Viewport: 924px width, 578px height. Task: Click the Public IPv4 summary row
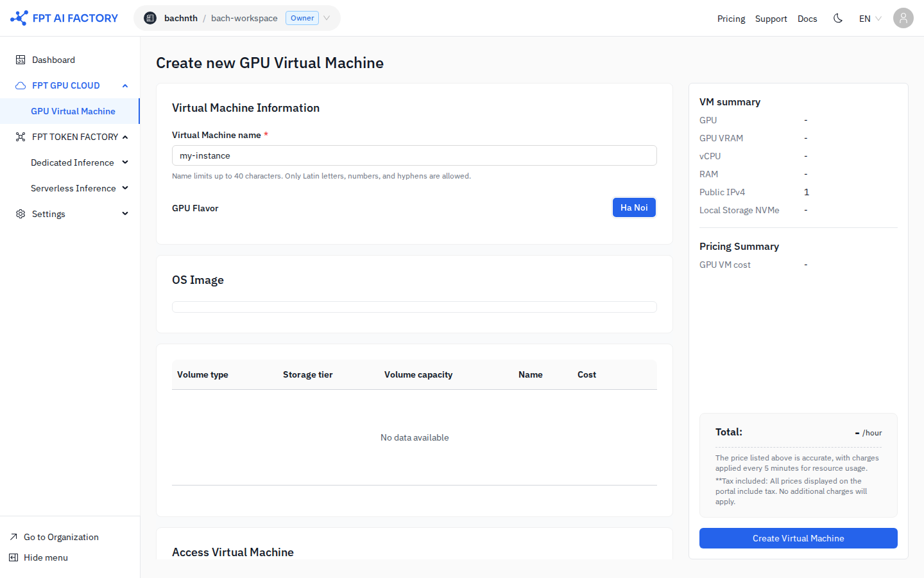coord(798,192)
